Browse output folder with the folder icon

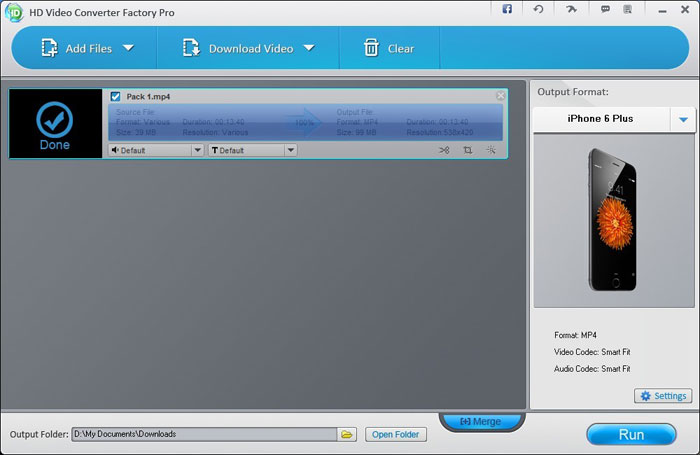tap(347, 434)
